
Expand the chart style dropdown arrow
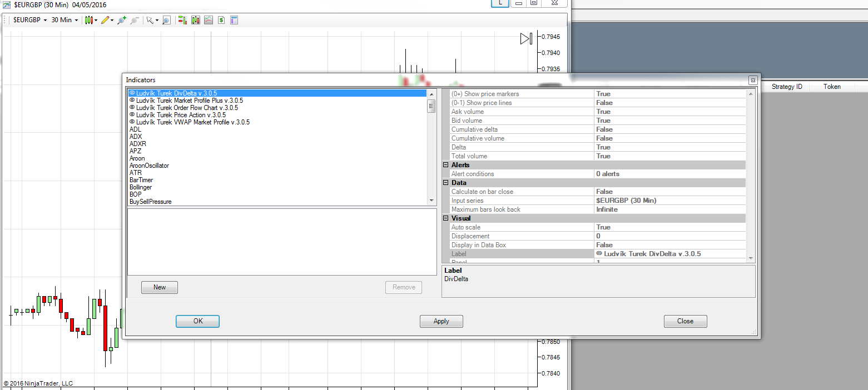96,21
